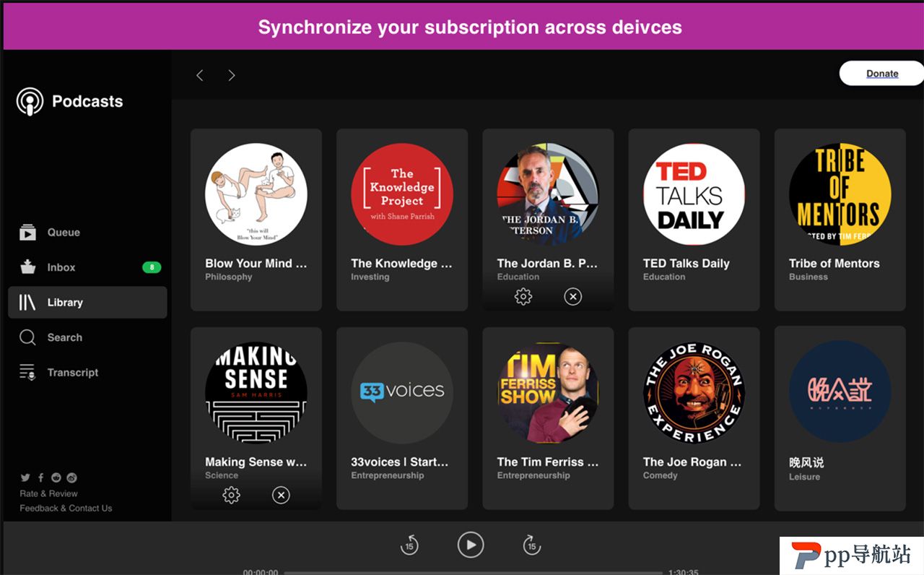Select the Library menu item
Image resolution: width=924 pixels, height=575 pixels.
[87, 303]
